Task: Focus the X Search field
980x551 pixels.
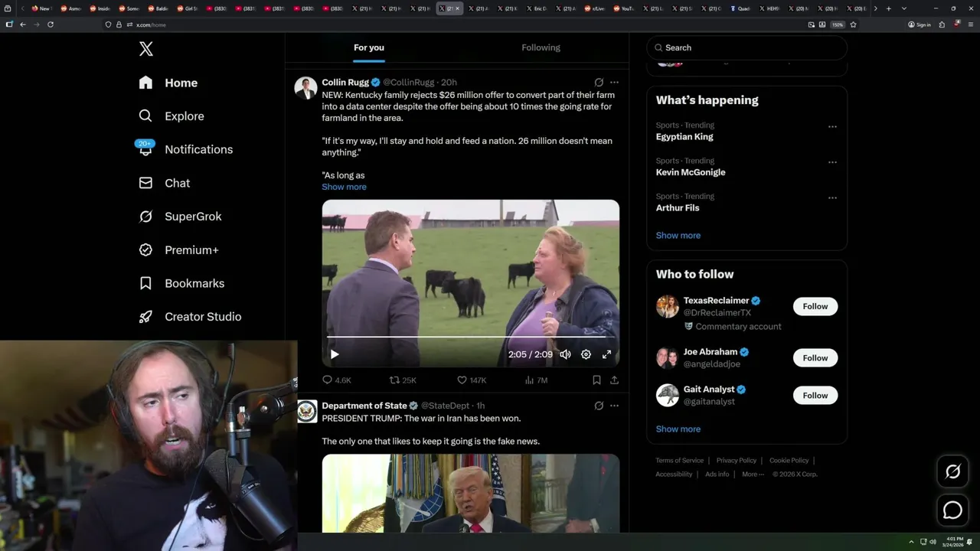Action: [746, 47]
